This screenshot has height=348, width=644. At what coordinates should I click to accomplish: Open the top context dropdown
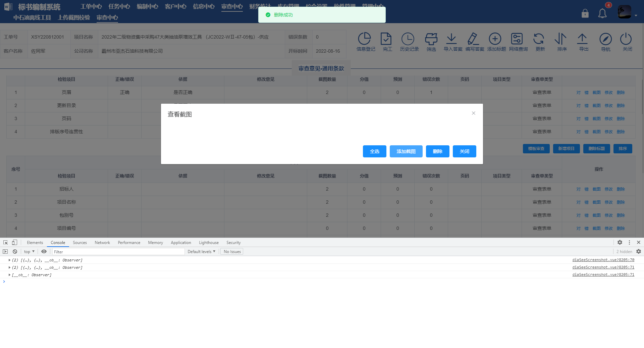click(29, 251)
